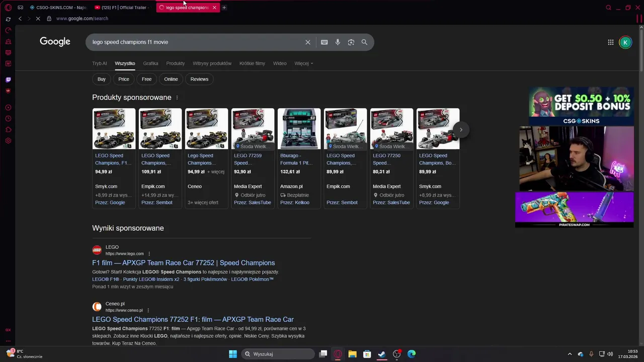Select the Krótkie filmy tab
Image resolution: width=644 pixels, height=362 pixels.
252,63
